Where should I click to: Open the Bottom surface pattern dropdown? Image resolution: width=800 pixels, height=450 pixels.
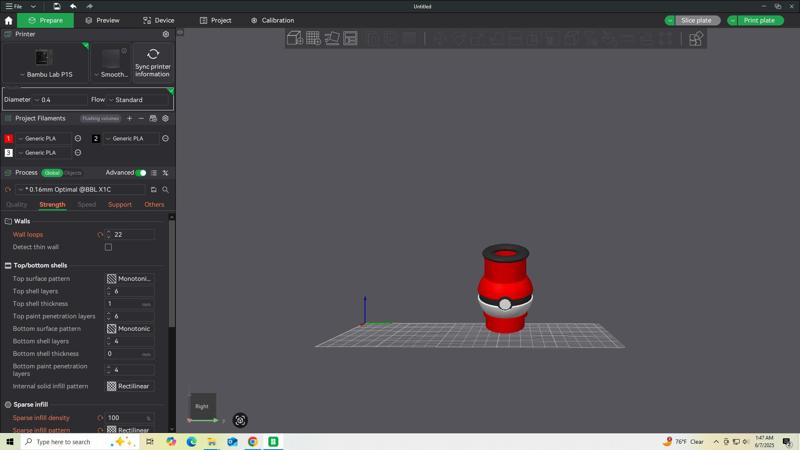pyautogui.click(x=130, y=329)
